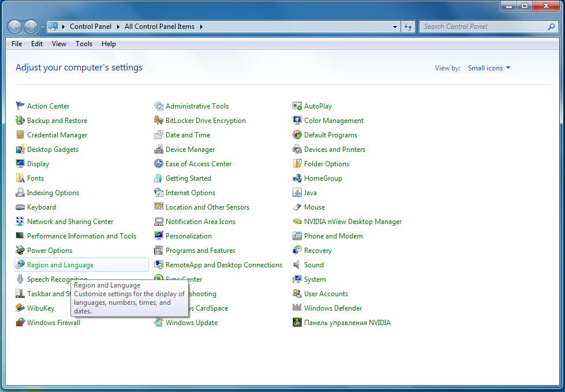The width and height of the screenshot is (565, 392).
Task: Click the Java coffee cup icon
Action: [x=297, y=193]
